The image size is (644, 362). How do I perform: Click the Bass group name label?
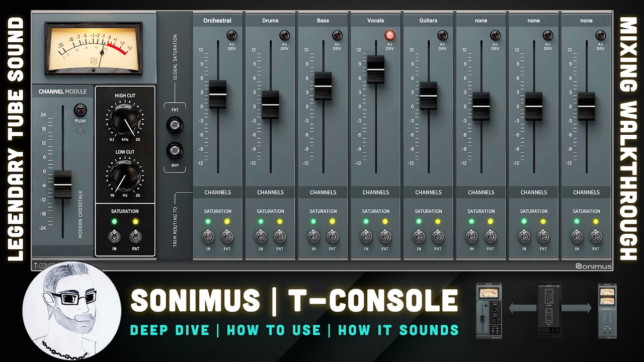323,21
